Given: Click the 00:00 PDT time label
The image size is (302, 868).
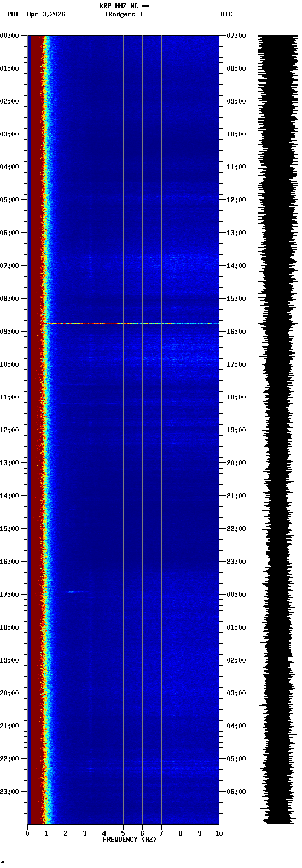Looking at the screenshot, I should 9,36.
